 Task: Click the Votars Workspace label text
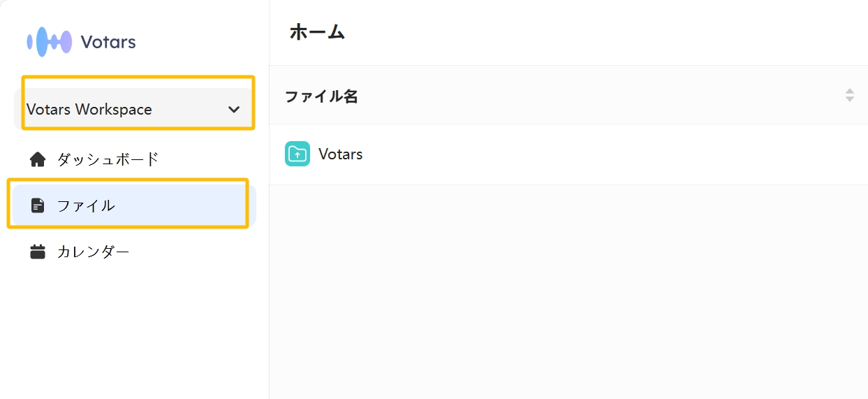point(89,109)
